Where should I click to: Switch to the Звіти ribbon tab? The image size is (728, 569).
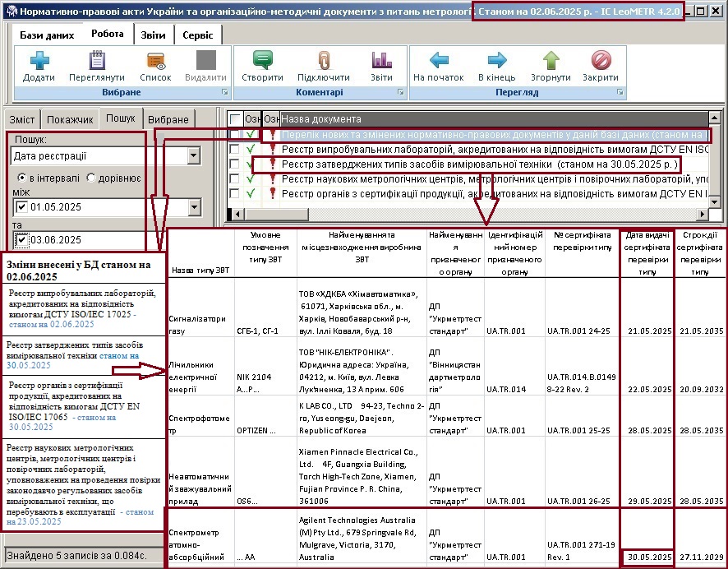pyautogui.click(x=153, y=35)
